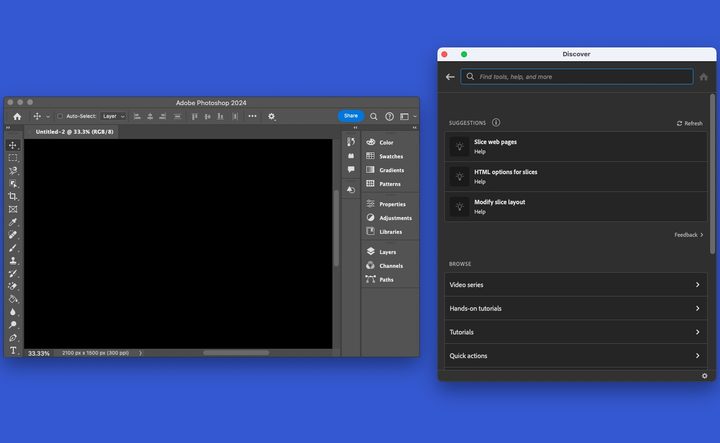Image resolution: width=720 pixels, height=443 pixels.
Task: Select the Crop tool
Action: (x=13, y=196)
